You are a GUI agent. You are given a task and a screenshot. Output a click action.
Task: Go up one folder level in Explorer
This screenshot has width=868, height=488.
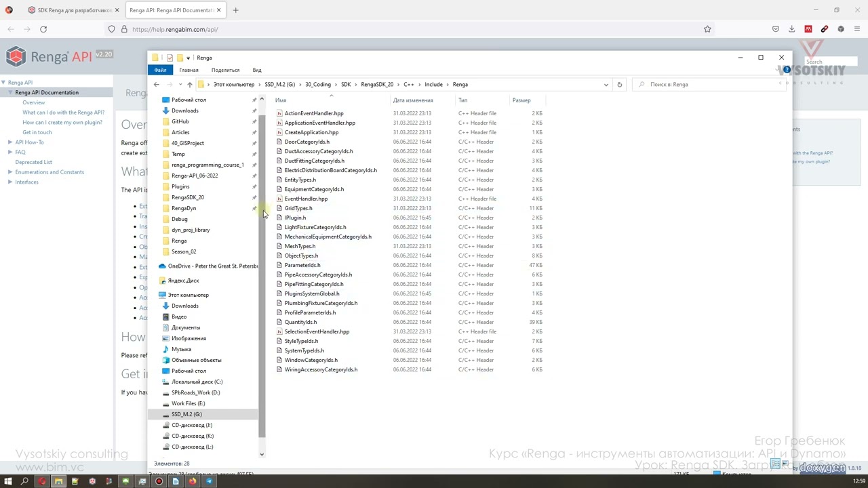click(189, 85)
